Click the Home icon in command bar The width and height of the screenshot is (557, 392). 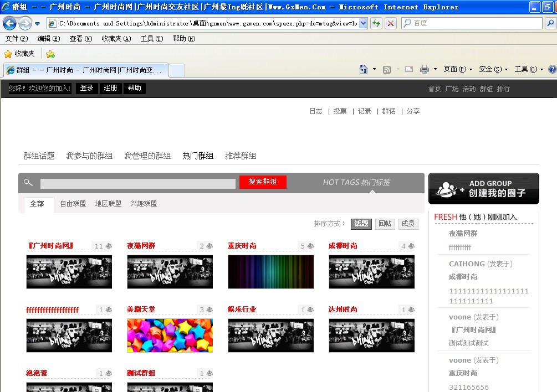(x=364, y=69)
